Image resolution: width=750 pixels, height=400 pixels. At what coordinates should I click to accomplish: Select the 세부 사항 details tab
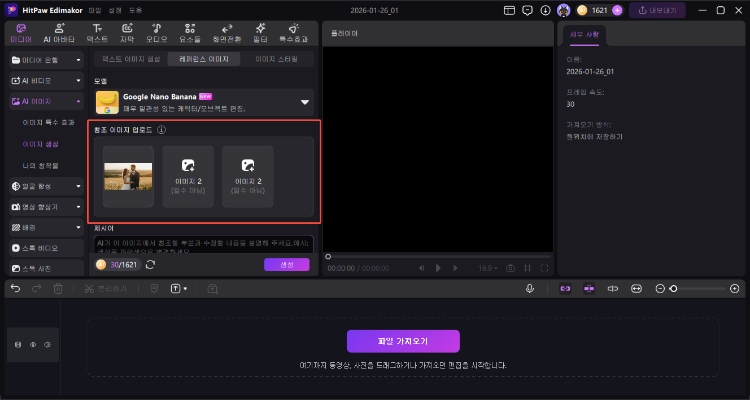click(x=584, y=34)
